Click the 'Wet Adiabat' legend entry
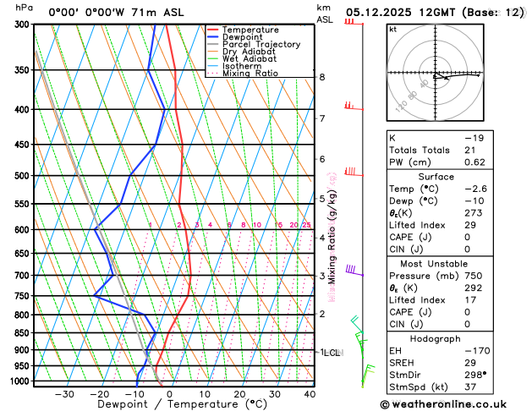Screen dimensions: 532x411 (250, 58)
